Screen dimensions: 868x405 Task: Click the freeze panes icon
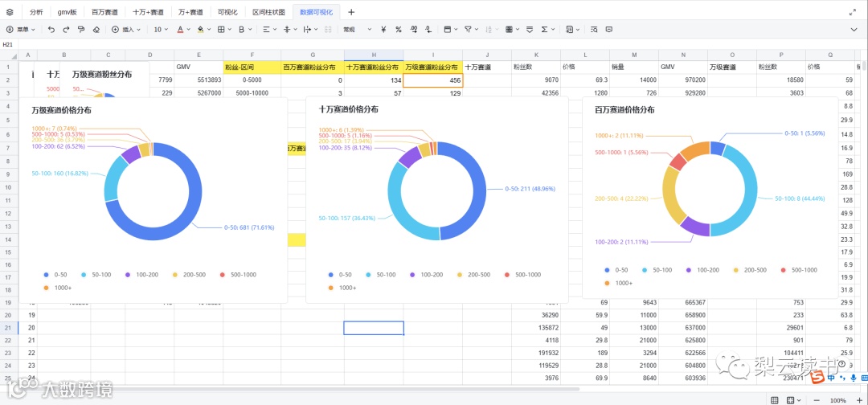448,29
